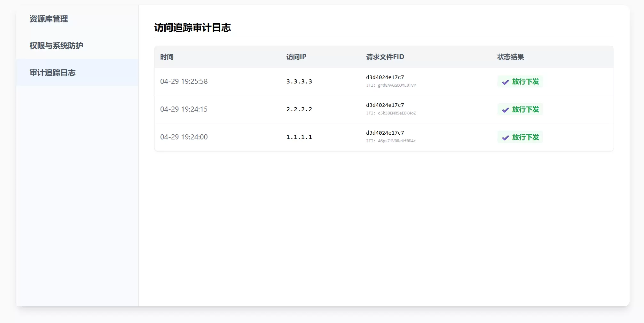This screenshot has height=323, width=644.
Task: Click 放行下发 status badge for 19:25:58 entry
Action: click(x=520, y=82)
